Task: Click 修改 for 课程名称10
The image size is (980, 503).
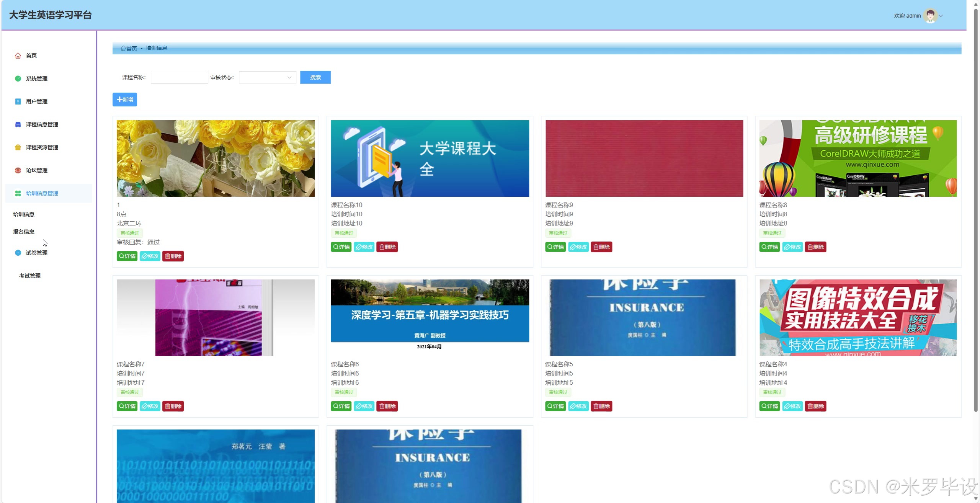Action: [364, 247]
